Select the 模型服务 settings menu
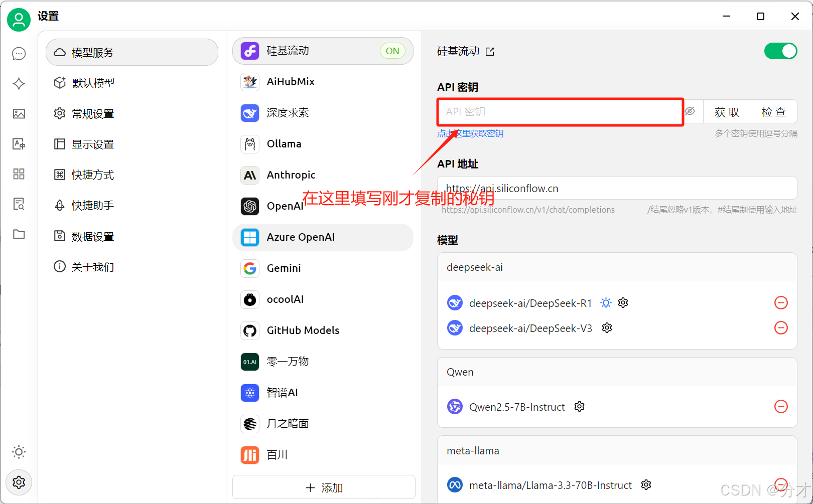Viewport: 813px width, 504px height. [132, 52]
